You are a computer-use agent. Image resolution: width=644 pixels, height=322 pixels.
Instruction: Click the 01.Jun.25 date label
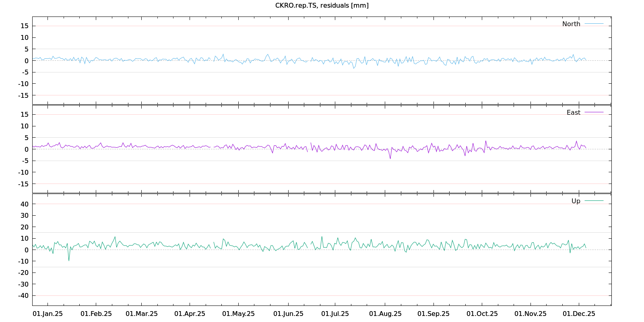[288, 314]
